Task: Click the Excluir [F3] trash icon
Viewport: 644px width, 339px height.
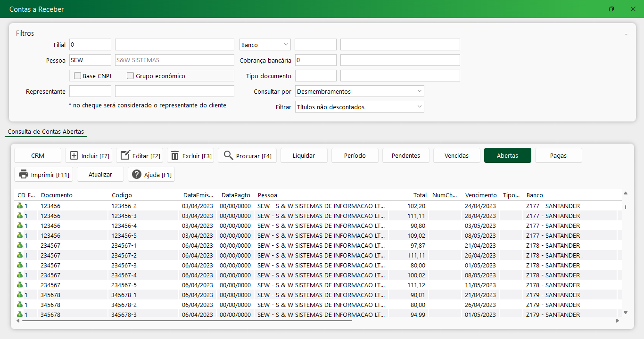Action: tap(175, 156)
